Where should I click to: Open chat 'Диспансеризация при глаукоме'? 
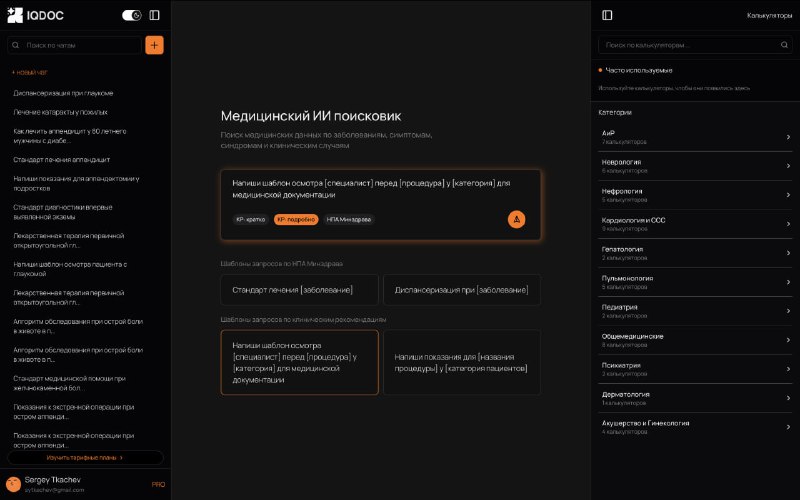click(63, 93)
